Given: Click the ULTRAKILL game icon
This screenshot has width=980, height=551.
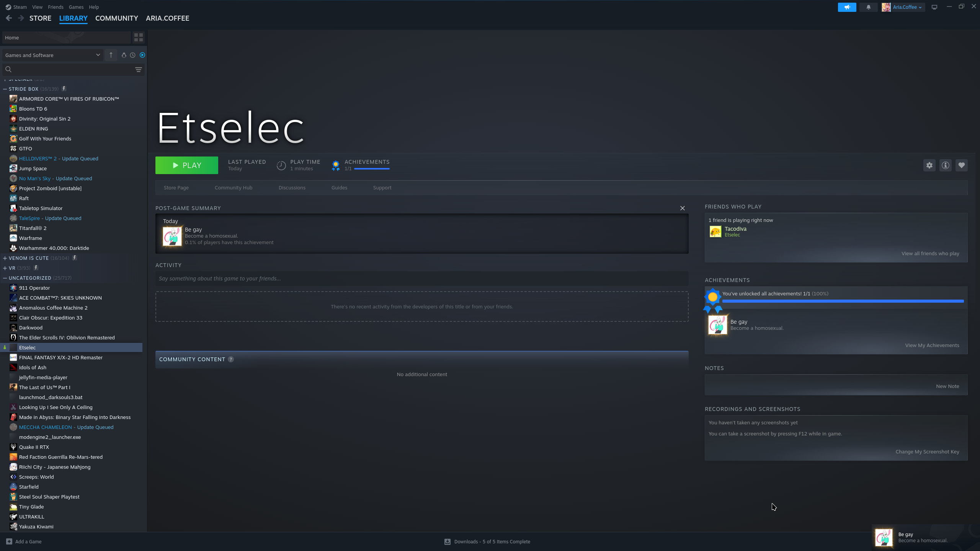Looking at the screenshot, I should [13, 517].
